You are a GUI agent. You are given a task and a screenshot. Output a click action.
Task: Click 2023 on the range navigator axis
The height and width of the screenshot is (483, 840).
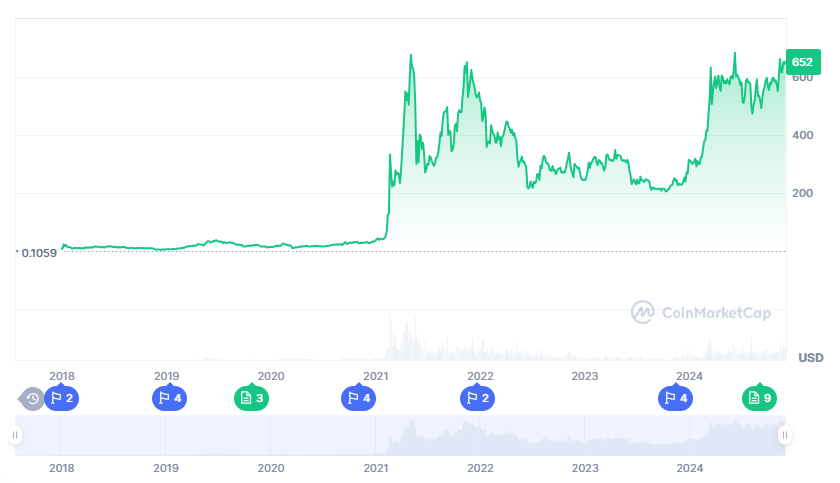click(x=585, y=467)
